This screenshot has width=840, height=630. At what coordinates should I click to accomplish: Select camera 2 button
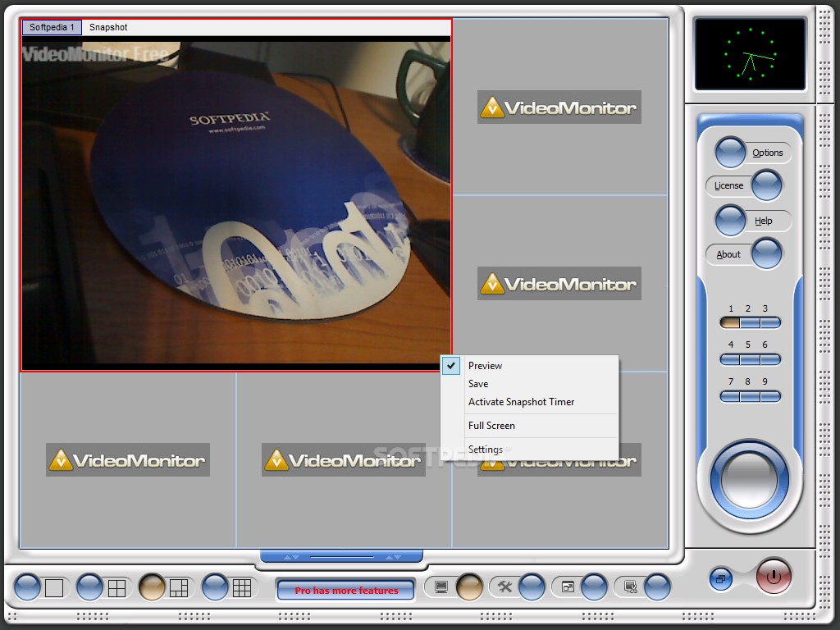tap(750, 322)
